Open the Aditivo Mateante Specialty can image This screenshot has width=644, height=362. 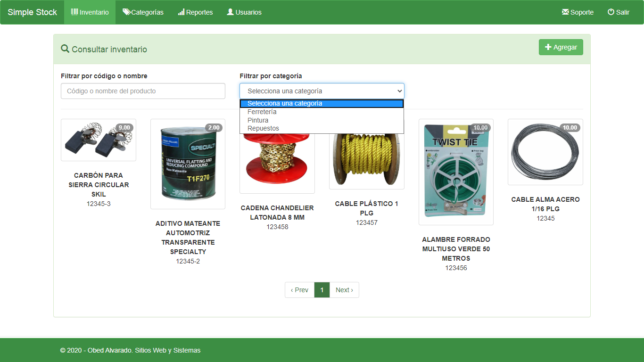click(x=188, y=164)
